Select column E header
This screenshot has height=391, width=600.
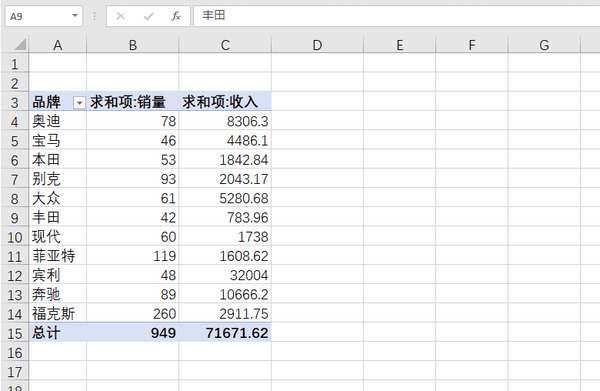click(x=399, y=45)
